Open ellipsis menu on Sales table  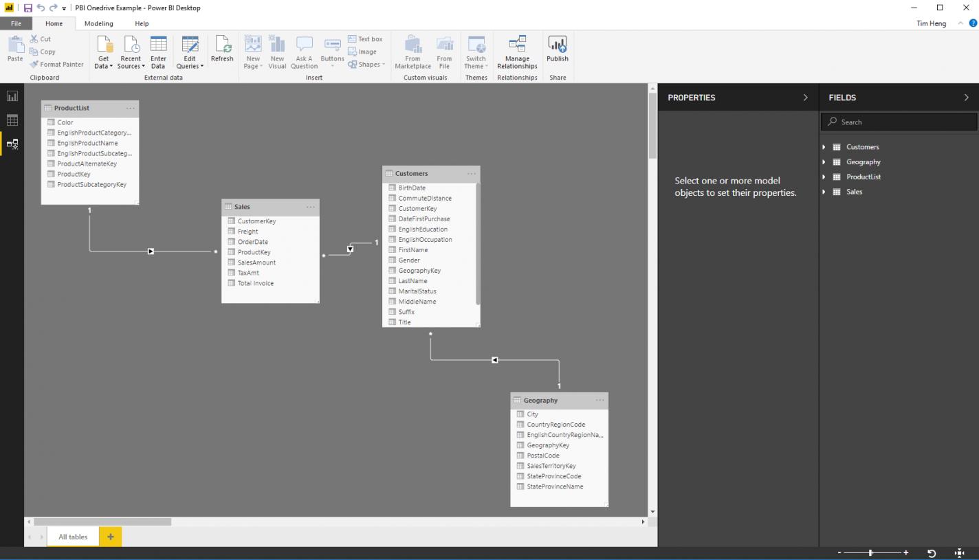(x=311, y=207)
